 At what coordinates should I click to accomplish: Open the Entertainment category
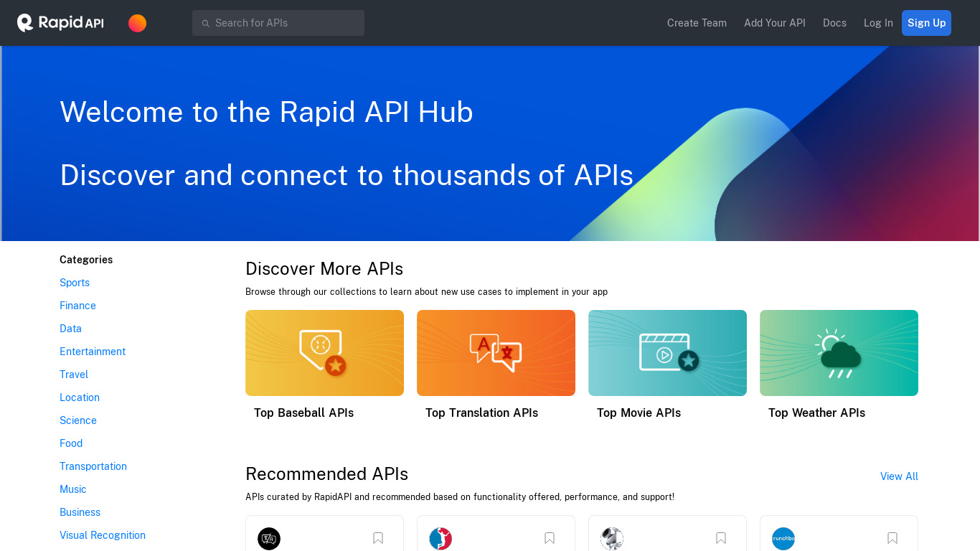coord(93,352)
